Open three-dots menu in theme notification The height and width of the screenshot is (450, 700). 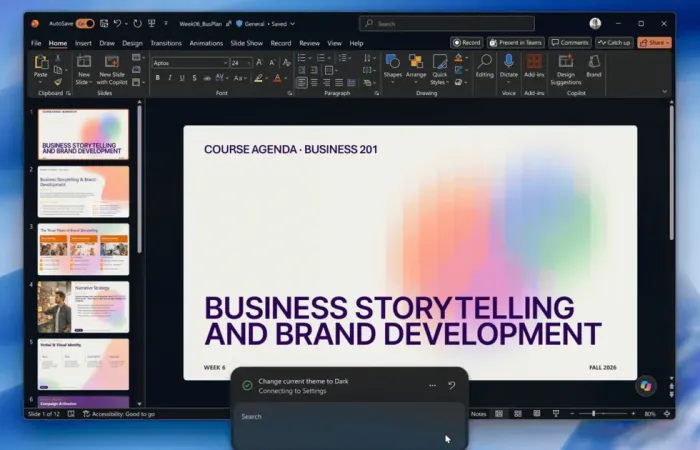click(x=432, y=385)
